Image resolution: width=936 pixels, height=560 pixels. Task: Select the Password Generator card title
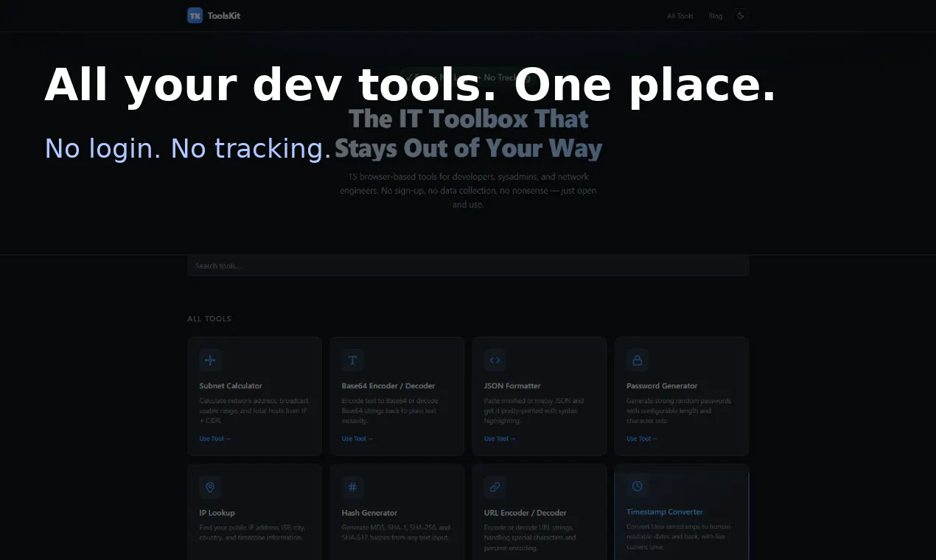point(662,386)
